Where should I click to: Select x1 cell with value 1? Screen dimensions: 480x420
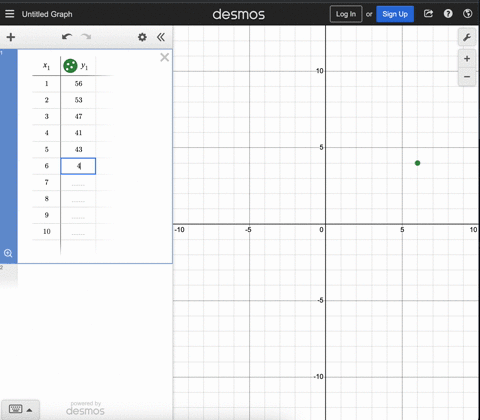click(x=46, y=84)
